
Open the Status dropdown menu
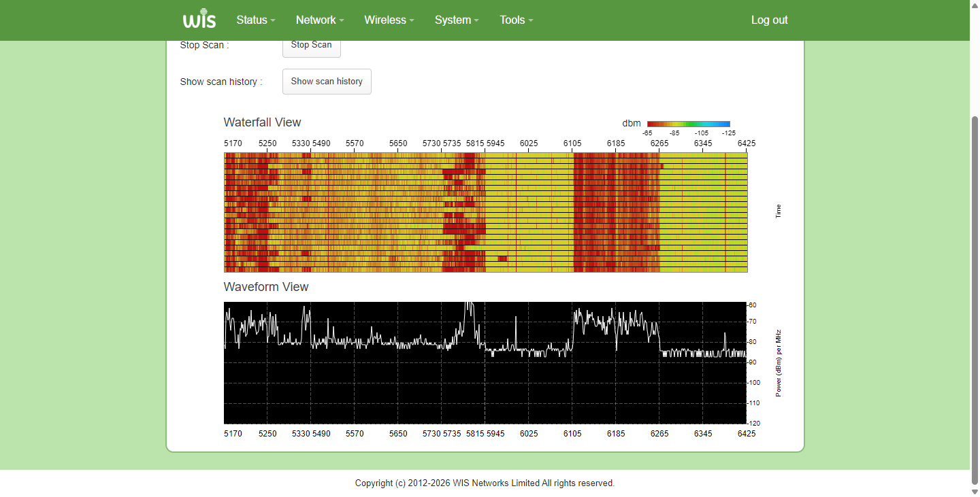click(256, 20)
